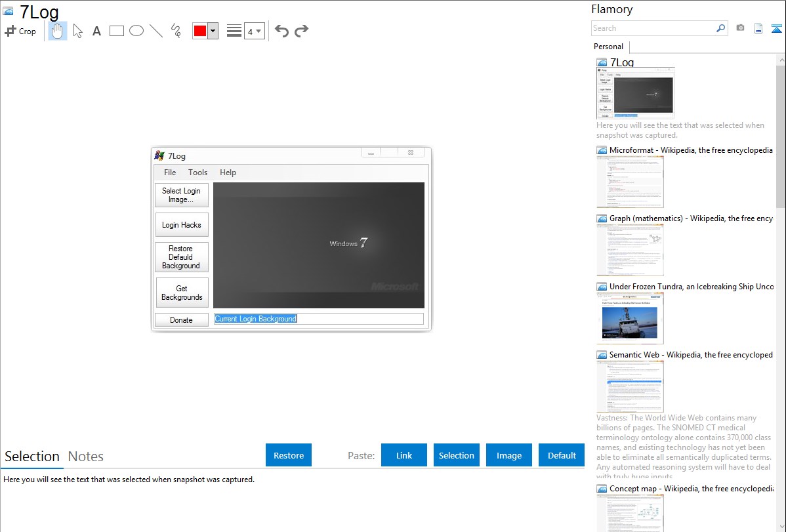Screen dimensions: 786x532
Task: Click the icon beside the Concept map entry
Action: (602, 489)
